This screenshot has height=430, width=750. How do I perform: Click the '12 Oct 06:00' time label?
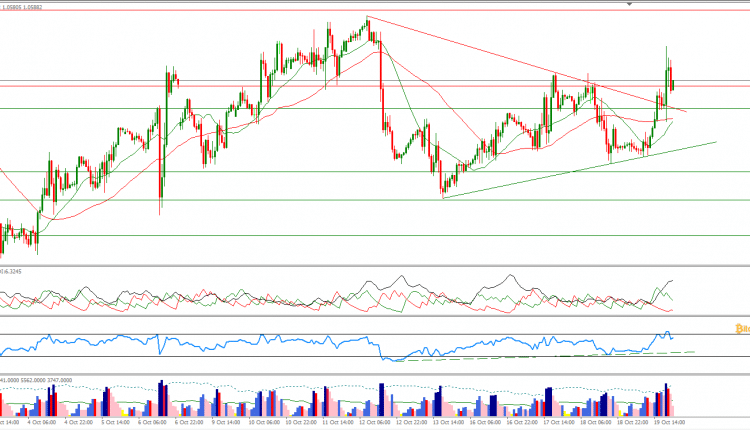(375, 422)
